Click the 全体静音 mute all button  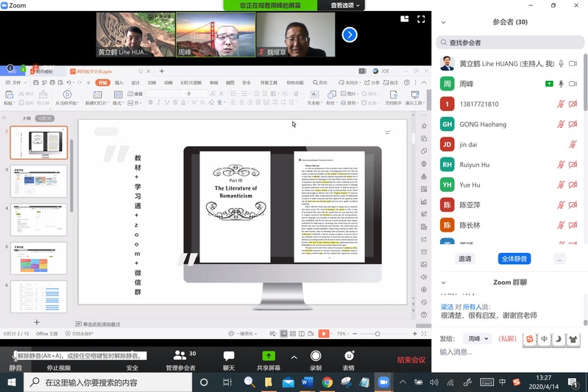tap(514, 259)
